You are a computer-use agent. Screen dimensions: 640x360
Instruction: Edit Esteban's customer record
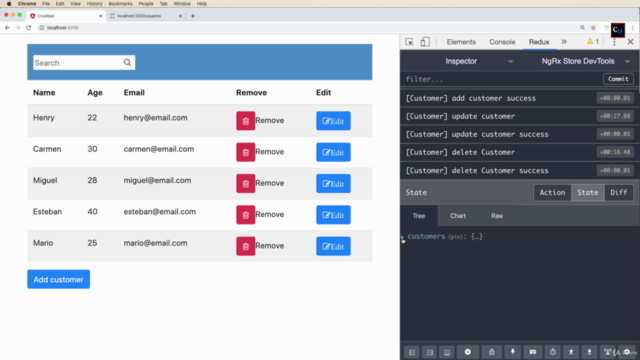coord(333,215)
